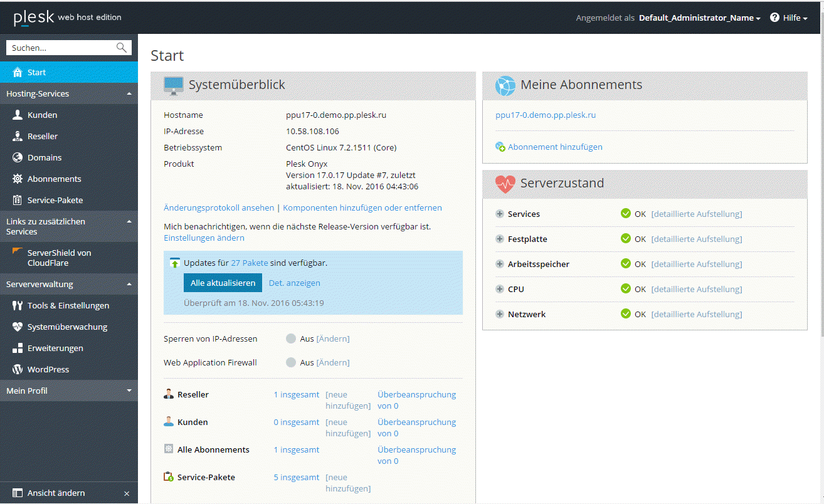This screenshot has height=504, width=824.
Task: Click the WordPress logo icon
Action: tap(18, 369)
